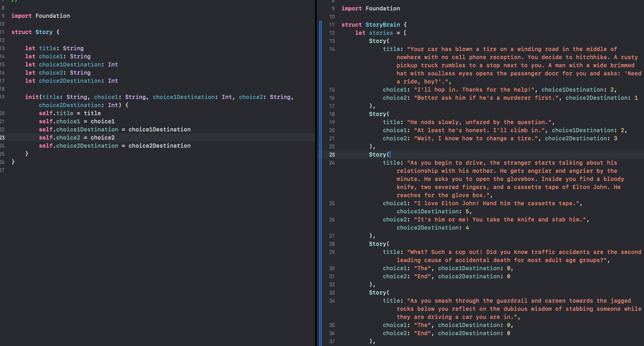Click 'Story(' on line 18 of StoryBrain

[379, 114]
